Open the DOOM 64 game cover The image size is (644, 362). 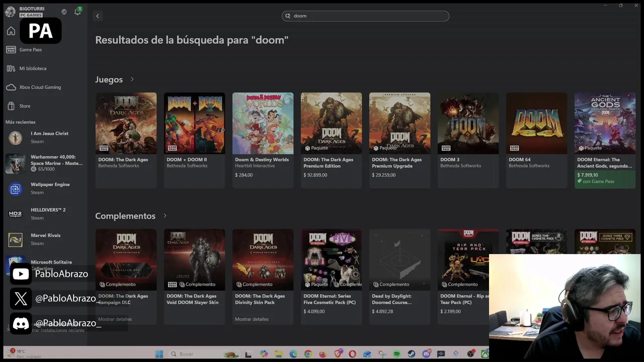click(536, 123)
